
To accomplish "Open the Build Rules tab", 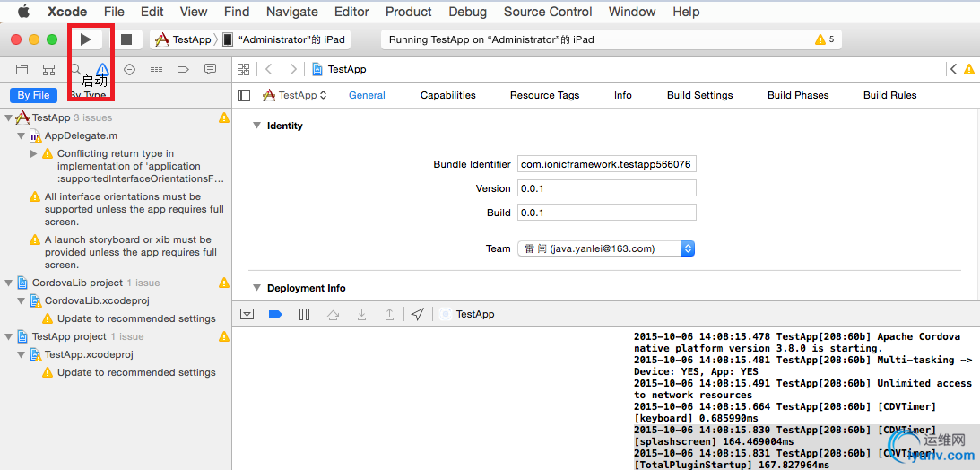I will click(890, 96).
